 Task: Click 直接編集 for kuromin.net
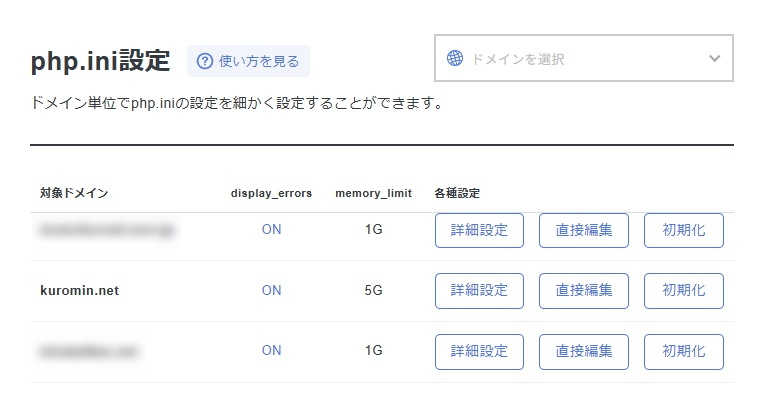click(584, 291)
